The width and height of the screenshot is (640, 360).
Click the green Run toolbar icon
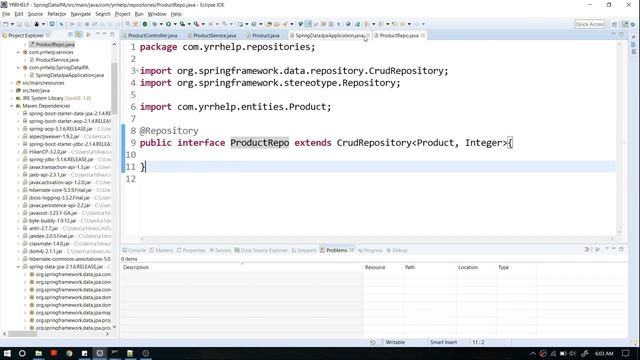(168, 24)
